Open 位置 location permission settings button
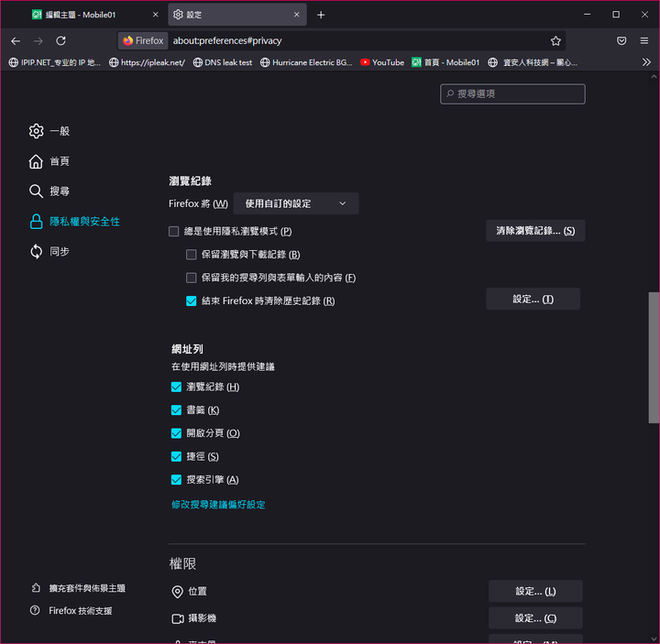 [535, 591]
